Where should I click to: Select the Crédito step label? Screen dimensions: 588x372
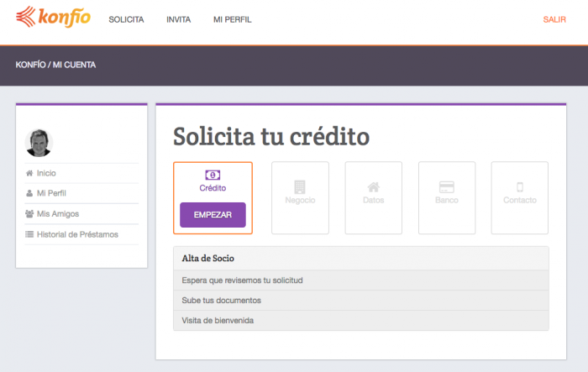click(x=213, y=188)
